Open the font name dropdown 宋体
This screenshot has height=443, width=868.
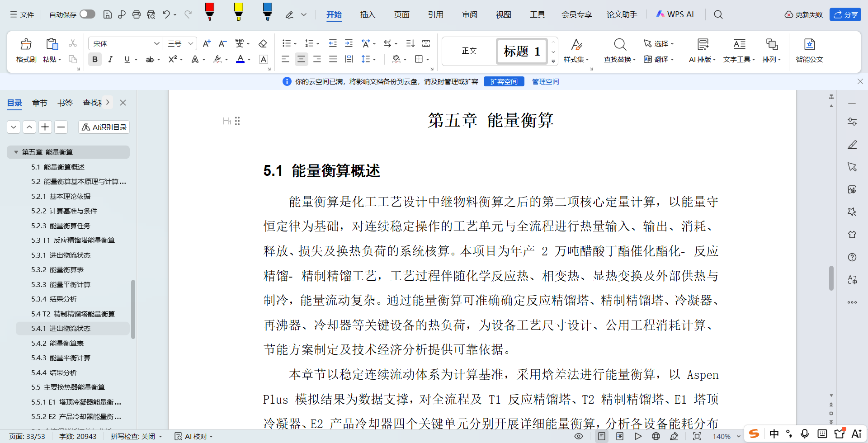[156, 43]
